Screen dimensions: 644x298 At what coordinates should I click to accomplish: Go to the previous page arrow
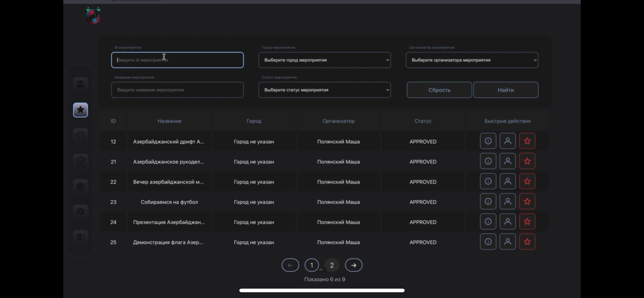[x=290, y=265]
